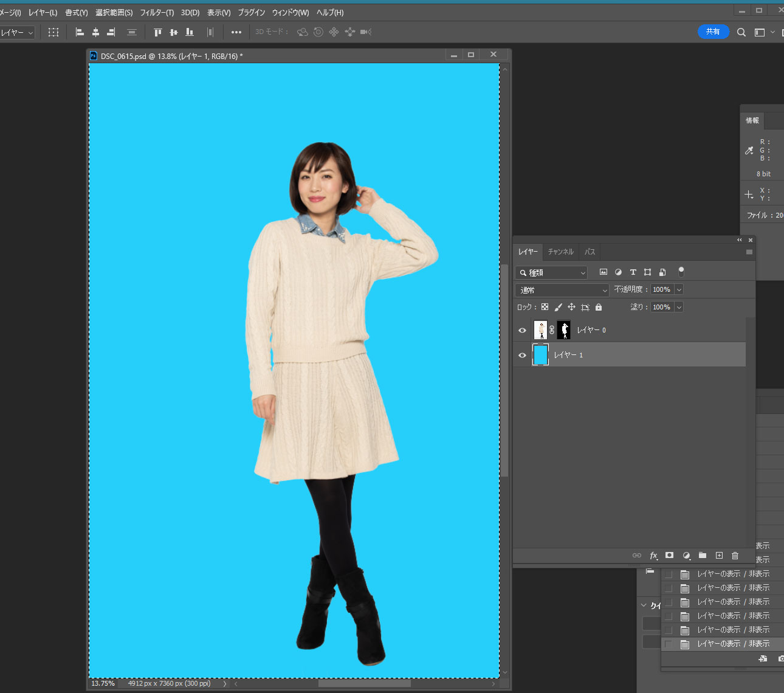Screen dimensions: 784x693
Task: Click the lock all padlock icon
Action: (x=599, y=308)
